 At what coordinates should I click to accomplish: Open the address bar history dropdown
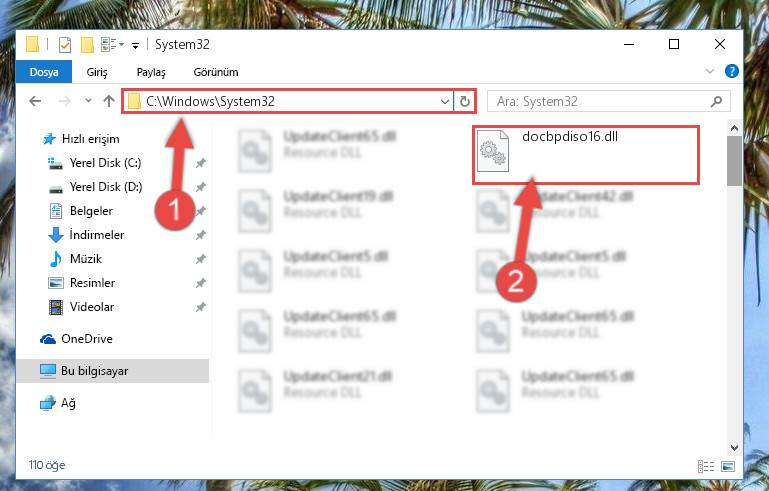[444, 102]
